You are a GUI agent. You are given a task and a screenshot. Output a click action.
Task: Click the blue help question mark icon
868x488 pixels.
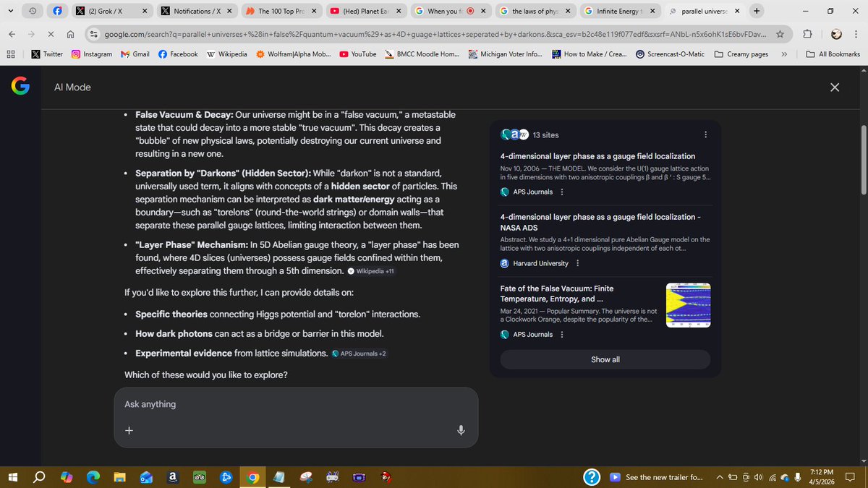[591, 476]
